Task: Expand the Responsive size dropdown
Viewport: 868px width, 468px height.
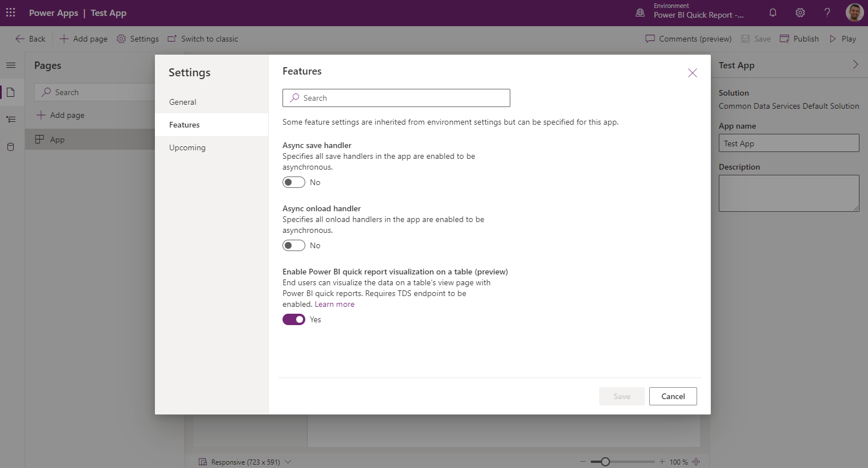Action: (x=288, y=462)
